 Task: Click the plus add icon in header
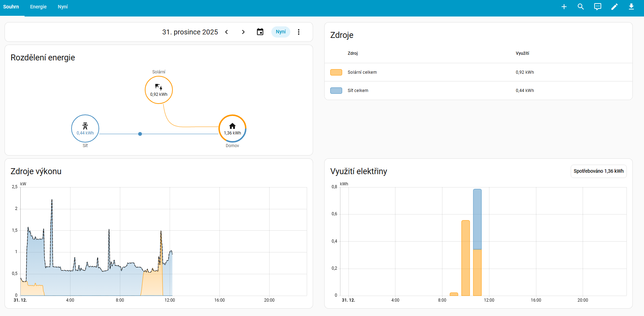(564, 7)
